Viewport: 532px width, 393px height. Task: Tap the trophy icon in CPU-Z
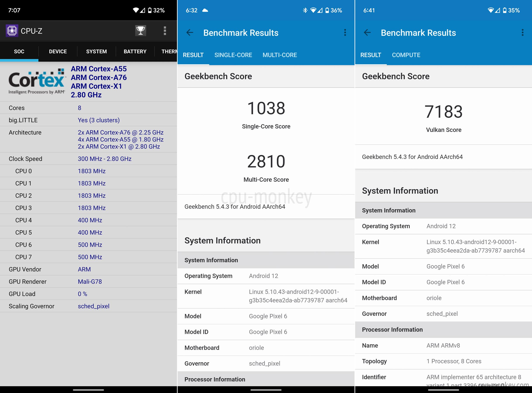140,31
